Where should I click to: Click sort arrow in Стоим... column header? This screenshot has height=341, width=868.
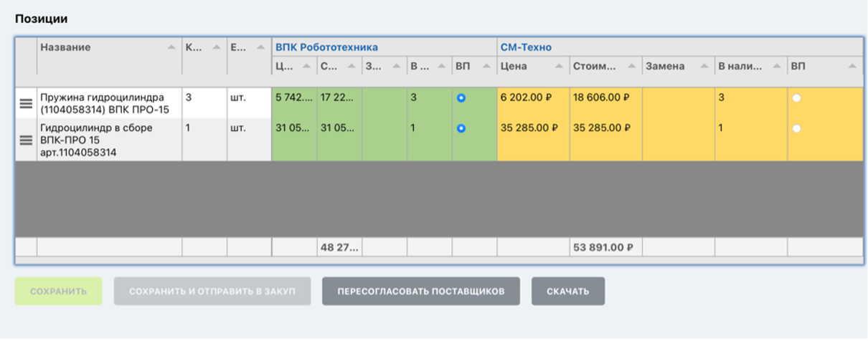tap(631, 67)
